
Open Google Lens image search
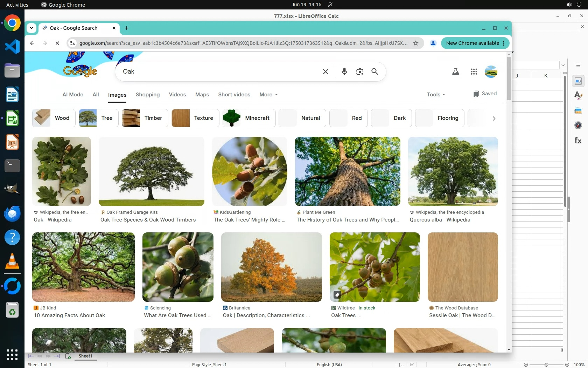click(359, 71)
